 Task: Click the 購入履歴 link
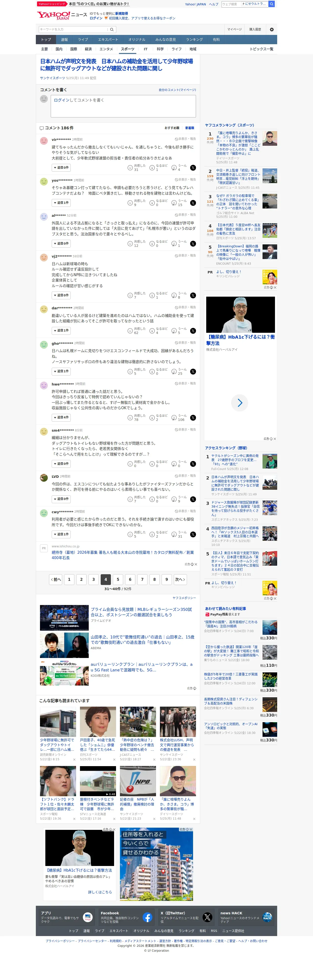pos(255,29)
